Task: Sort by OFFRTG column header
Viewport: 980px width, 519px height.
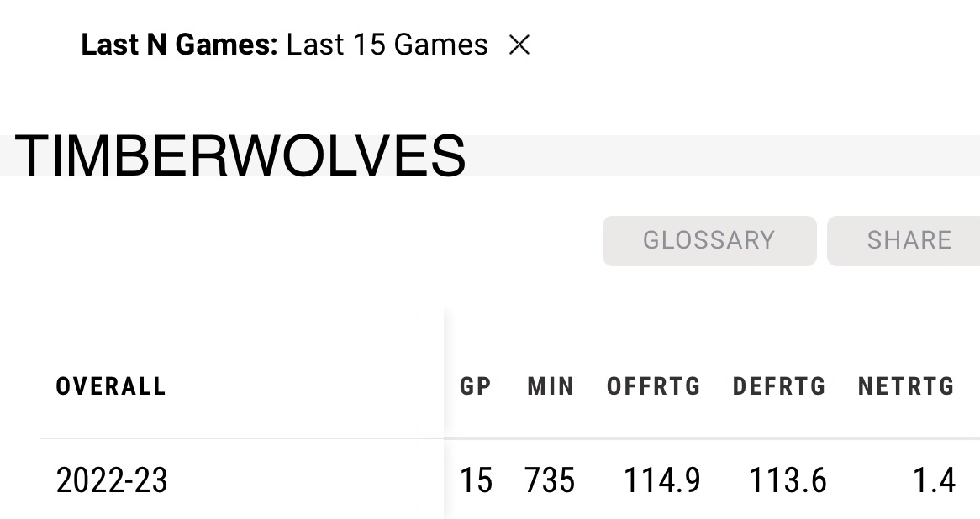Action: [654, 386]
